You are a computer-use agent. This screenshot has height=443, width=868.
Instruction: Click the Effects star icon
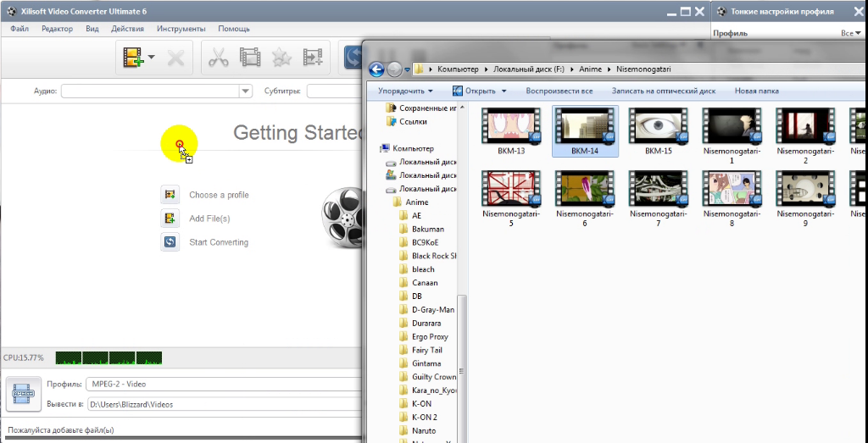click(281, 57)
